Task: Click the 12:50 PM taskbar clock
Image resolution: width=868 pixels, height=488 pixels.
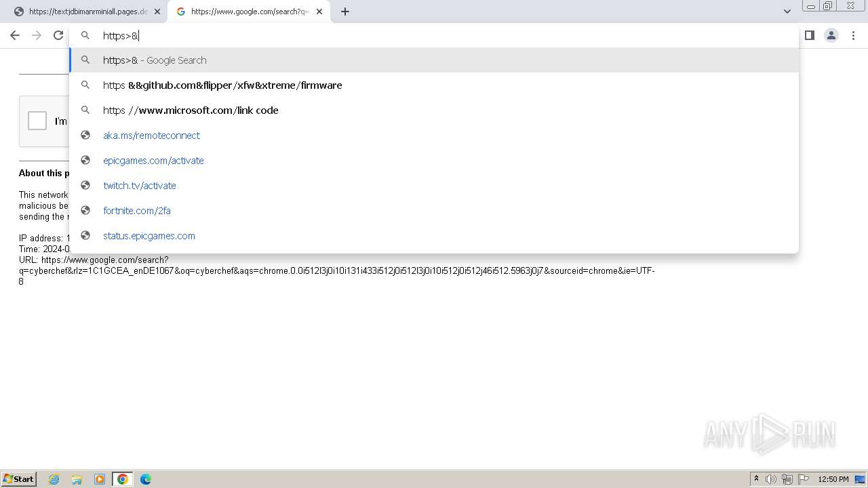Action: (x=833, y=479)
